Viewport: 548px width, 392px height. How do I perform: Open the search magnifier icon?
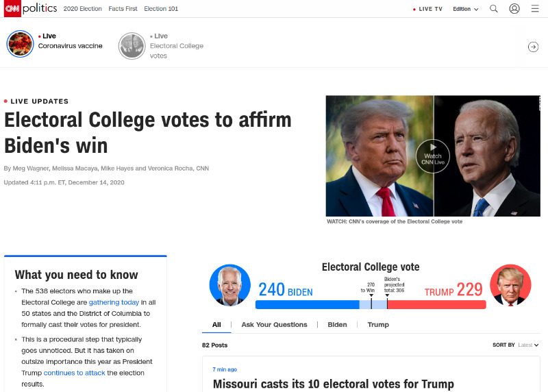[493, 8]
